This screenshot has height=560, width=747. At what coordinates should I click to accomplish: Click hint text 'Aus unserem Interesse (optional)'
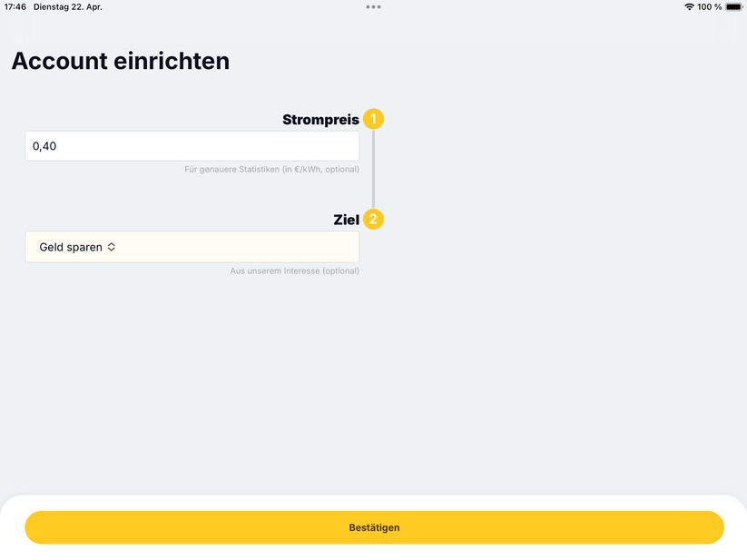[294, 270]
